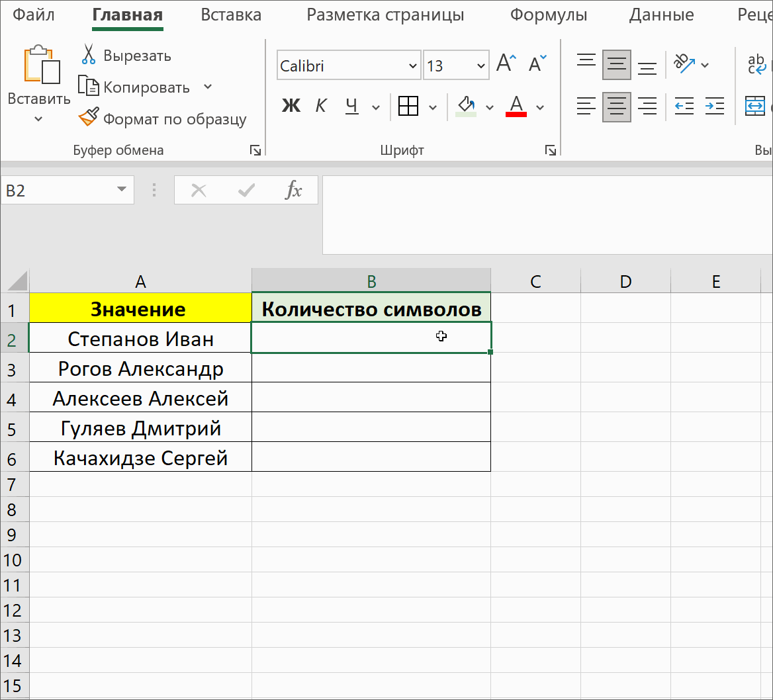Image resolution: width=773 pixels, height=700 pixels.
Task: Click inside the formula bar input
Action: pyautogui.click(x=547, y=215)
